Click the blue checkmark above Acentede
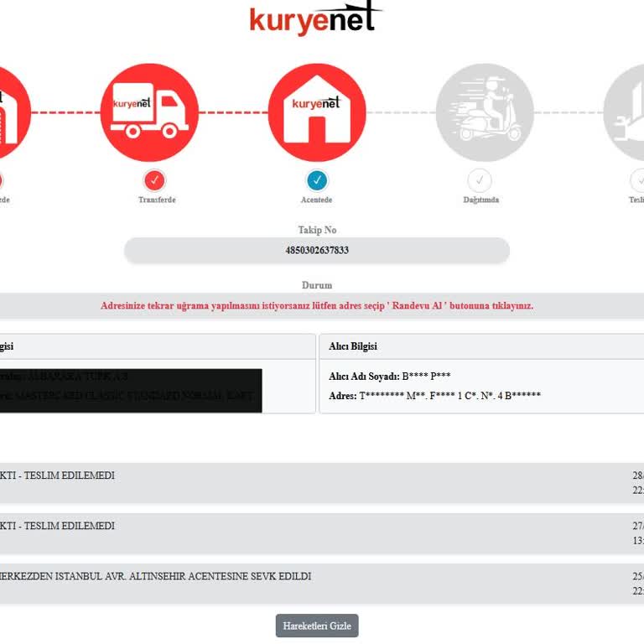 click(x=317, y=180)
